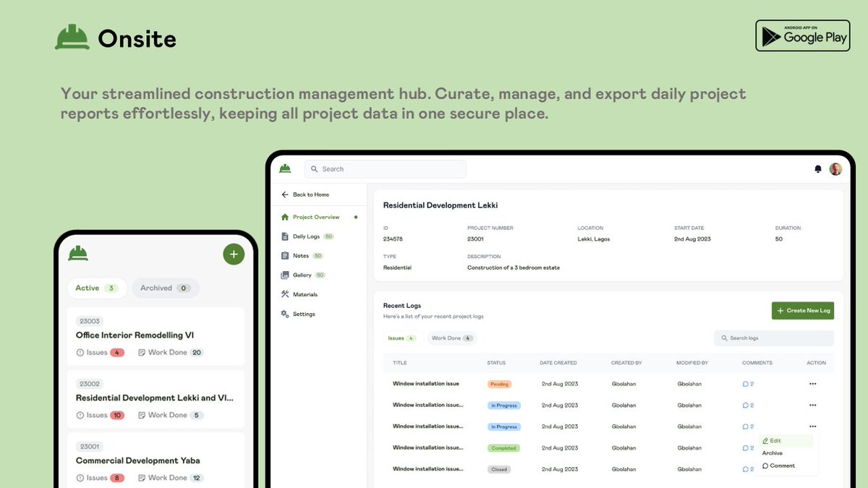This screenshot has width=868, height=488.
Task: Open Residential Development Lekki and VI card
Action: coord(156,399)
